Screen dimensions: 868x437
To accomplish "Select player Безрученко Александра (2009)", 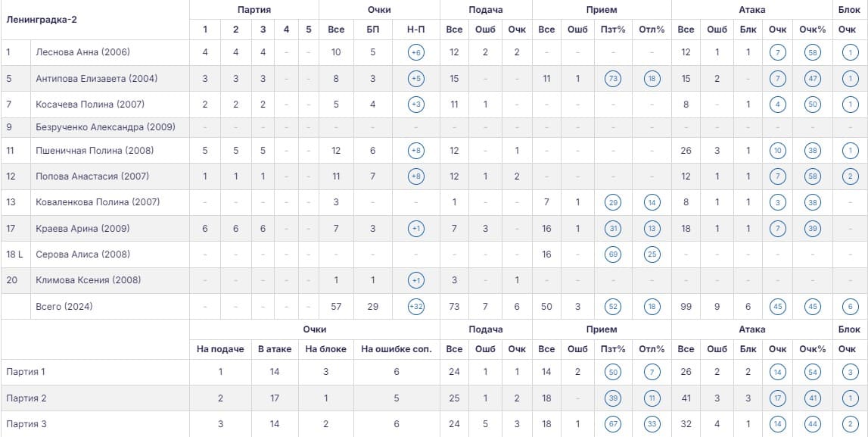I will (105, 127).
